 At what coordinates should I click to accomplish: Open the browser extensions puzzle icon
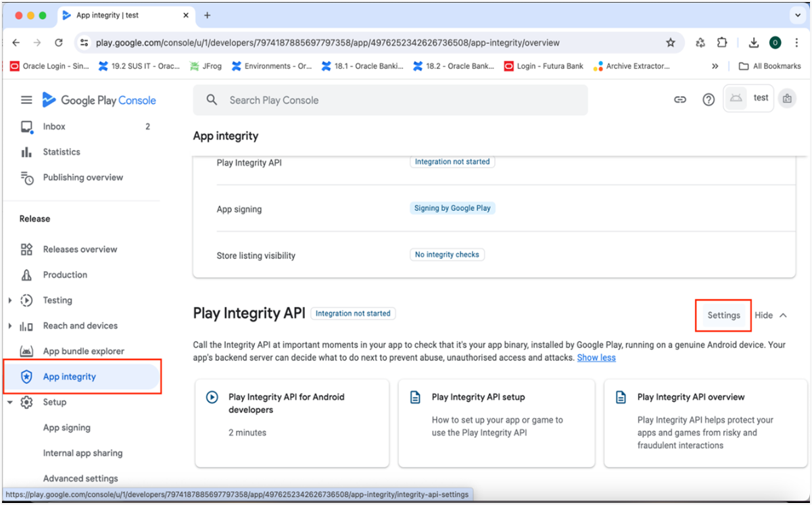pyautogui.click(x=722, y=43)
